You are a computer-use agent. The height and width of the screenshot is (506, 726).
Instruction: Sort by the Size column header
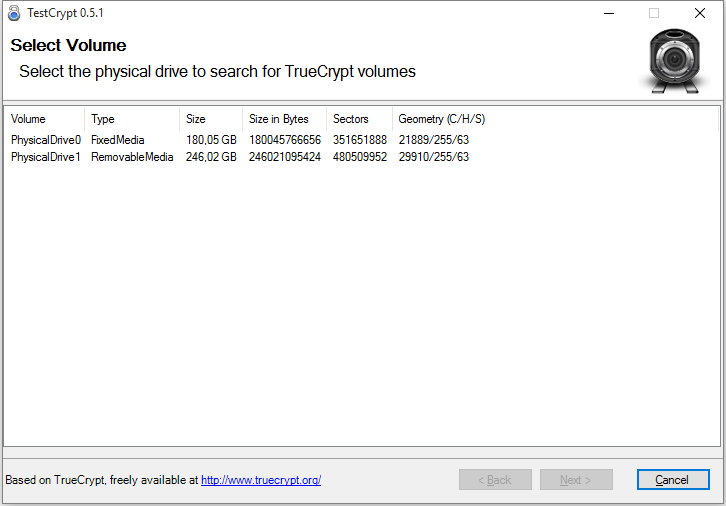(x=211, y=119)
